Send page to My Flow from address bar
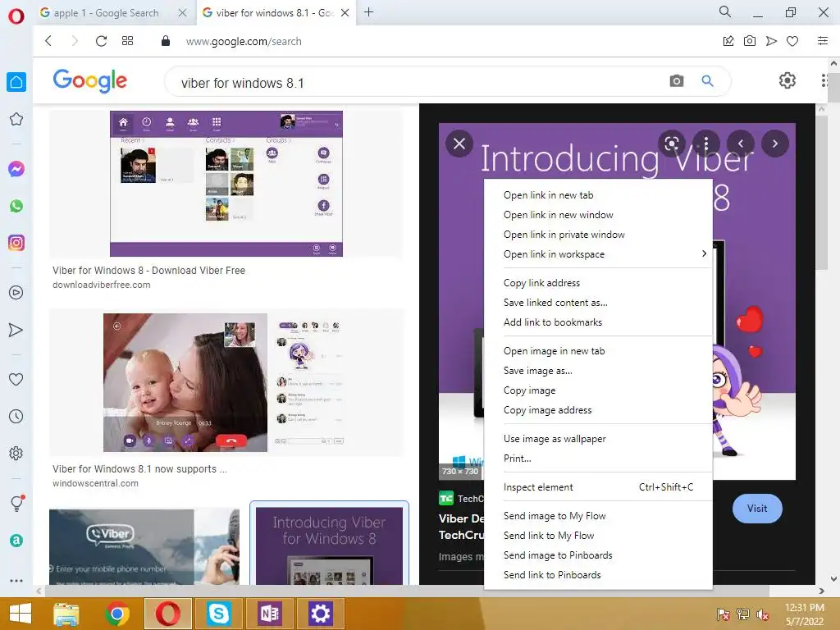 pyautogui.click(x=771, y=41)
